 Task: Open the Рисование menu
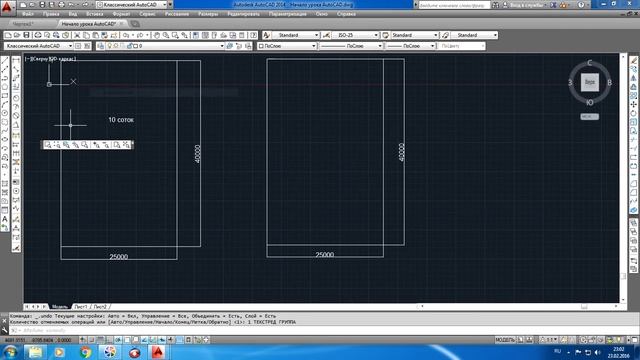177,14
